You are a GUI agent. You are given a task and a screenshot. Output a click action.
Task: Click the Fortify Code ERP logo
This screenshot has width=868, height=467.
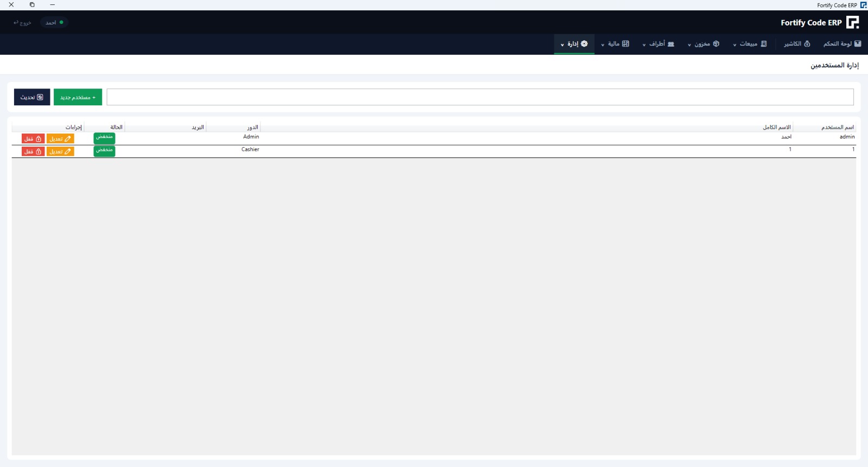[x=853, y=22]
